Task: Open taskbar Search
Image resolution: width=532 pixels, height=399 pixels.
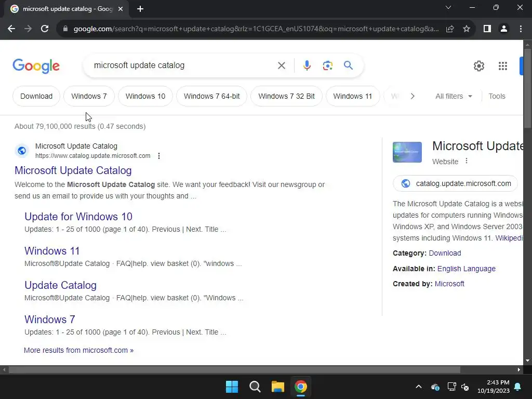Action: tap(255, 387)
